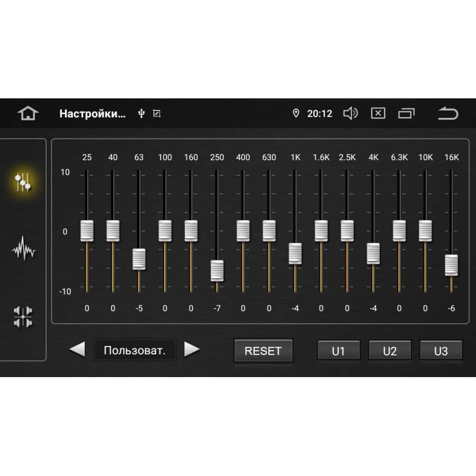Click the 1K band slider knob
Viewport: 476px width, 476px height.
295,253
